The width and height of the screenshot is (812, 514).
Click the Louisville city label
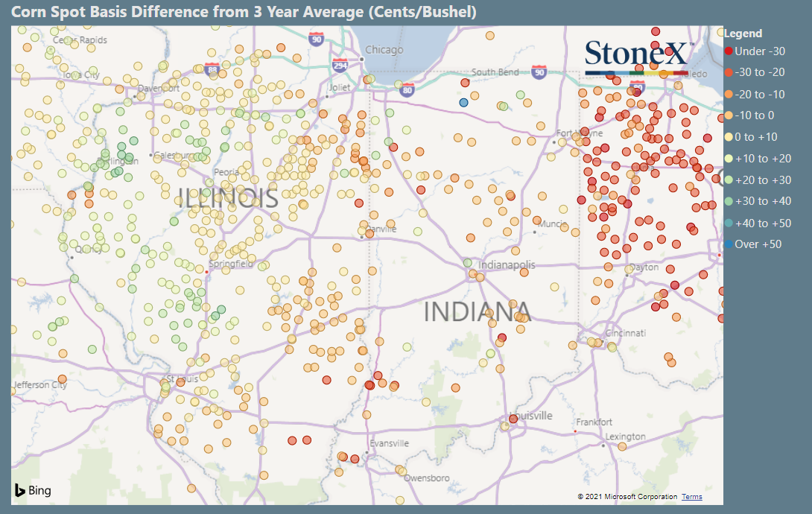(x=531, y=416)
